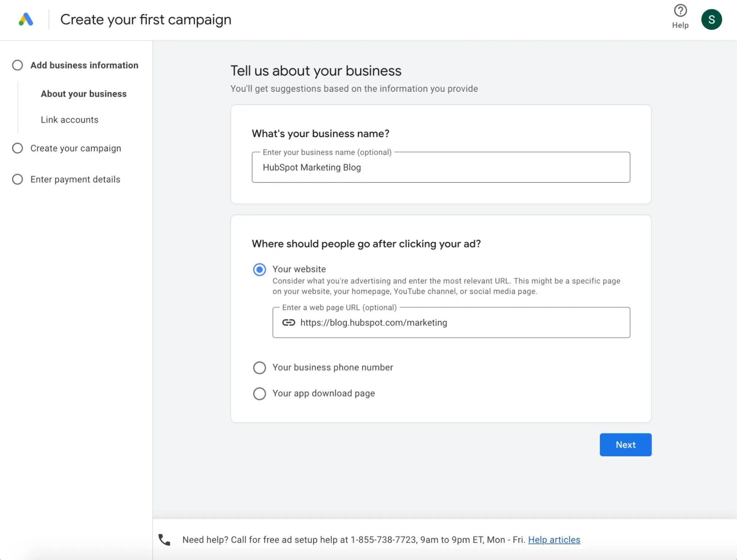Select Your business phone number option
Viewport: 737px width, 560px height.
(x=260, y=367)
